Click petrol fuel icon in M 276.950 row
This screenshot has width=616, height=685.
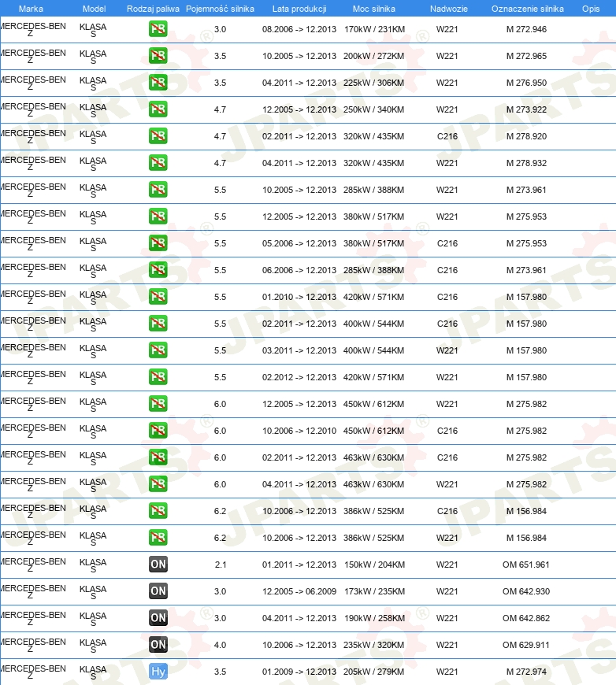coord(158,83)
